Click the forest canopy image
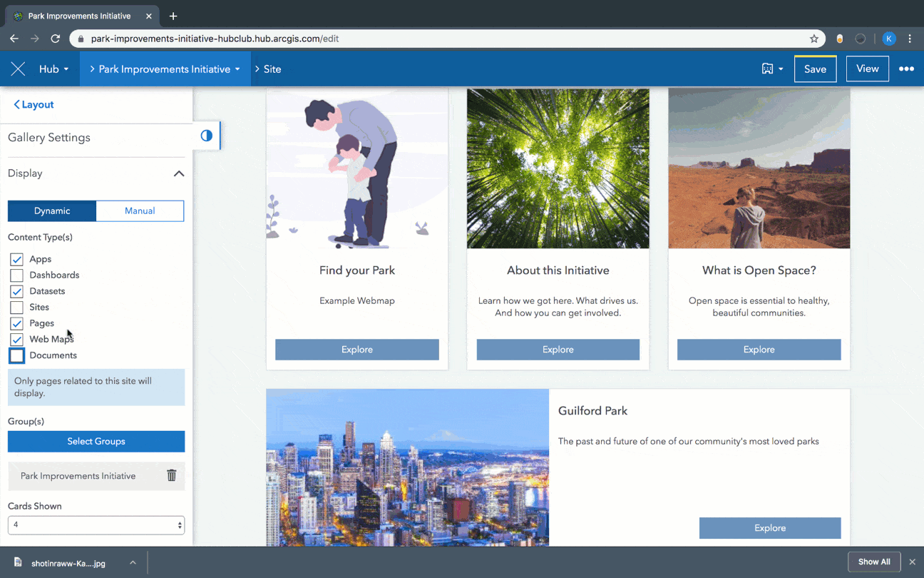 [558, 168]
